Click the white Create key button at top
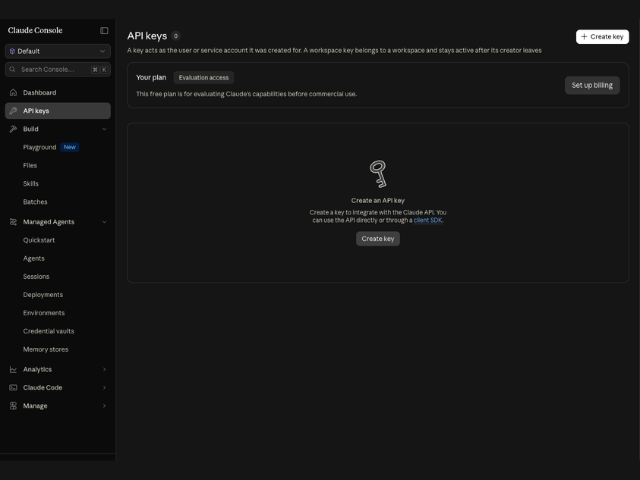640x480 pixels. [602, 37]
